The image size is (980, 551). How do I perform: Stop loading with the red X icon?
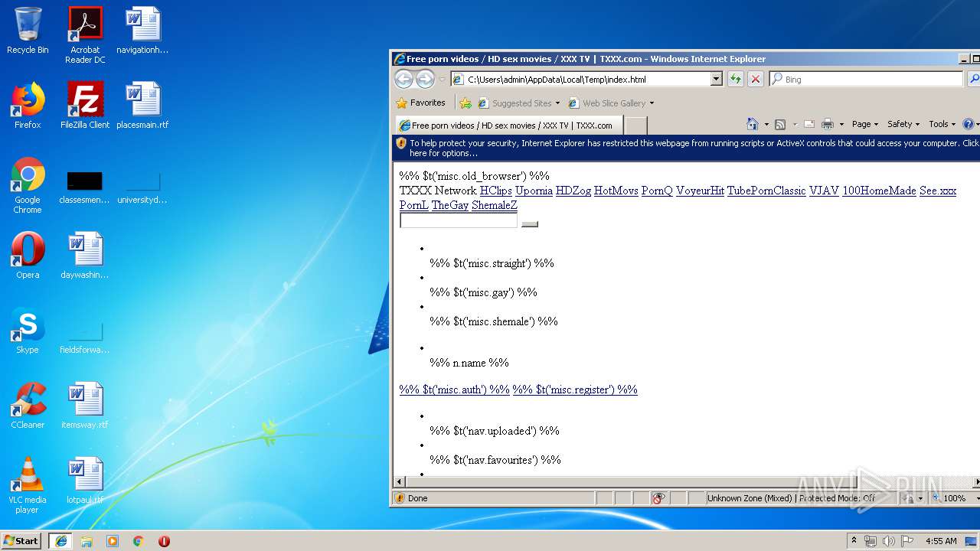[x=755, y=79]
